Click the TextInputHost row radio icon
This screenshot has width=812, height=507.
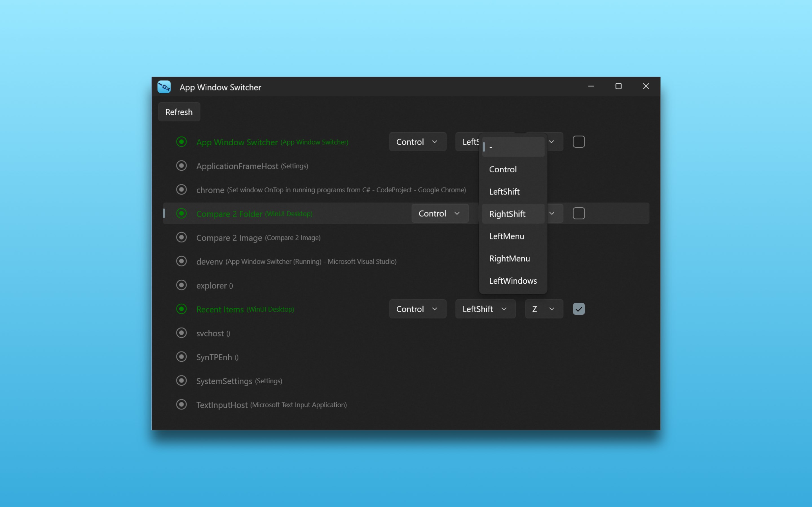tap(182, 404)
